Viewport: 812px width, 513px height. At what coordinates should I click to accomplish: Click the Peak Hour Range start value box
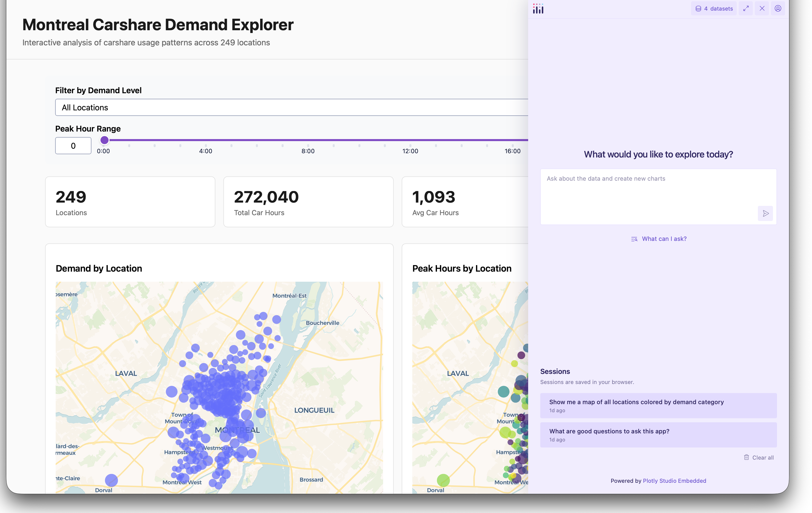point(73,146)
